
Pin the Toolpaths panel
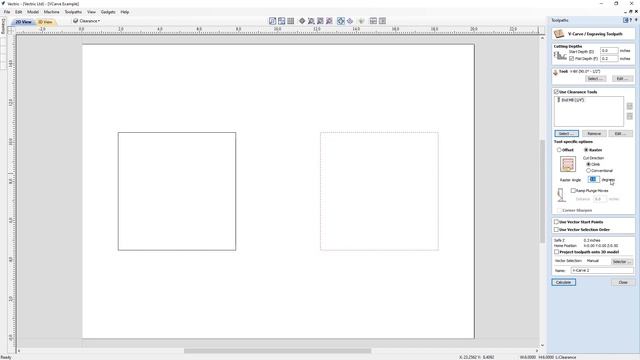(x=636, y=20)
